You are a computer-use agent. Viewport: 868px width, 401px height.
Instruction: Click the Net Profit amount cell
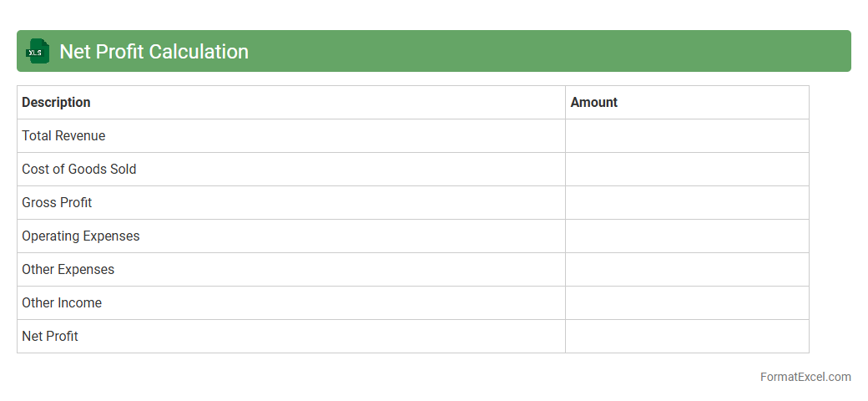686,336
